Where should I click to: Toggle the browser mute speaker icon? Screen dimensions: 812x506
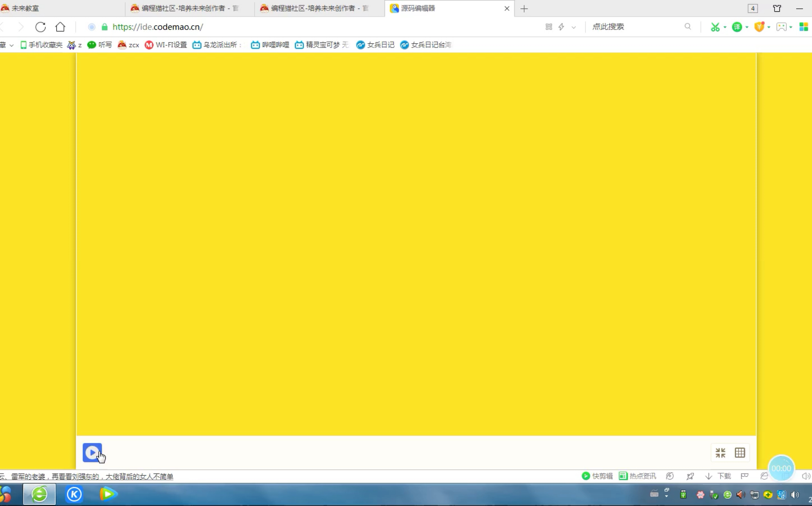click(x=805, y=476)
